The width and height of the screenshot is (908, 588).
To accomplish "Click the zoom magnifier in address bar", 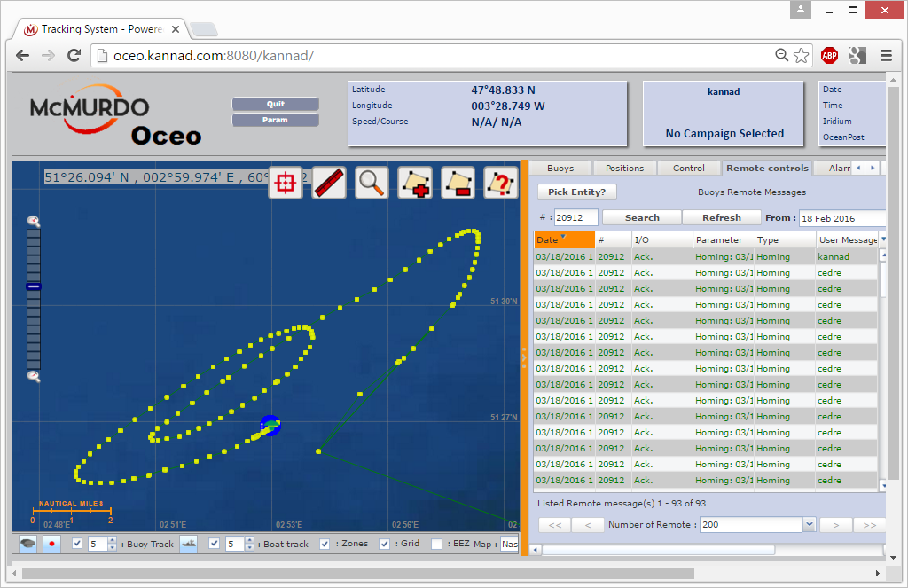I will (782, 55).
